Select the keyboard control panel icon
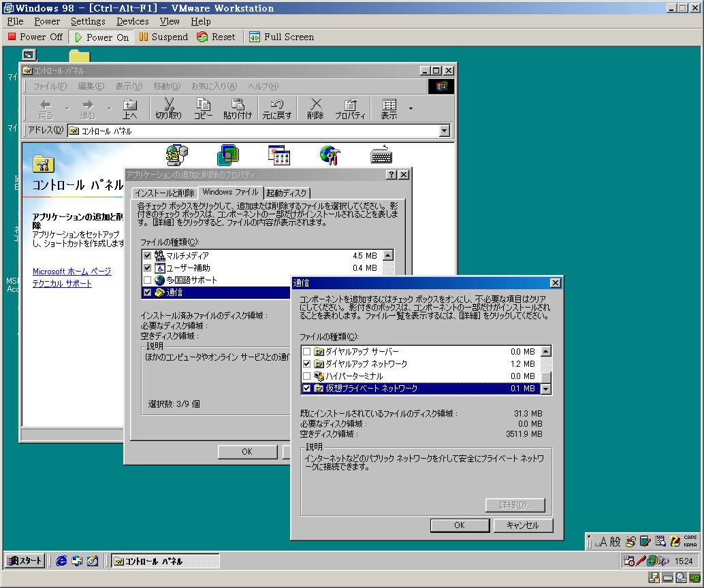The height and width of the screenshot is (588, 704). point(381,155)
